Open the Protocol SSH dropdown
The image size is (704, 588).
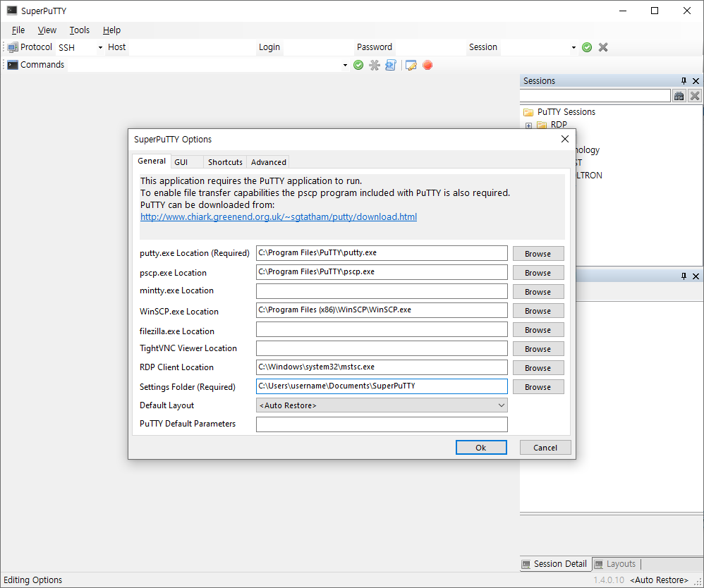coord(100,47)
